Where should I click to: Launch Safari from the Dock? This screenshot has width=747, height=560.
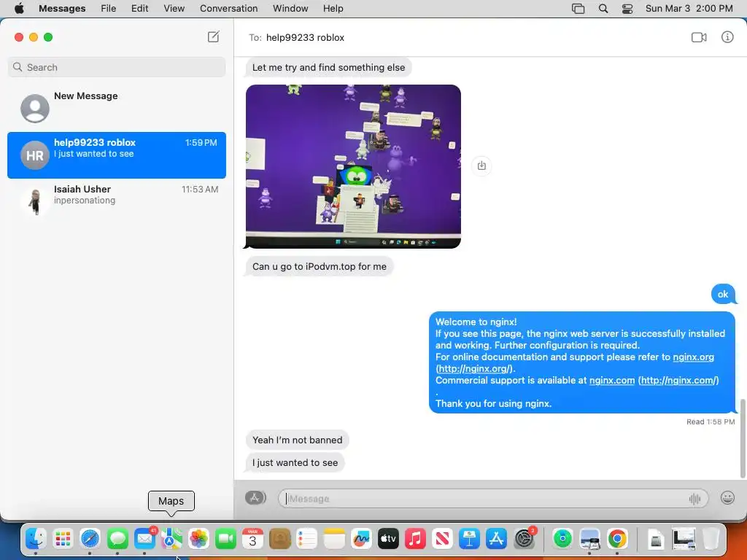coord(90,539)
